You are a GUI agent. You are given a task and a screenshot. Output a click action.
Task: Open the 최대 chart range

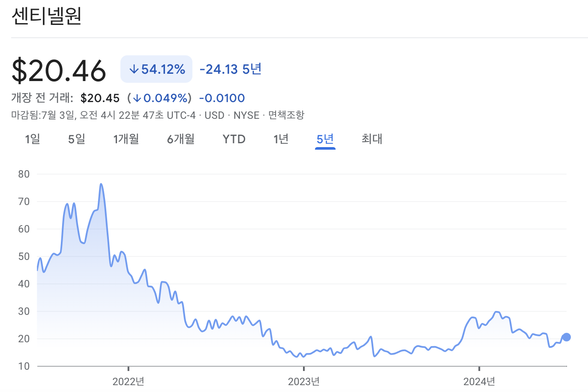pos(371,139)
